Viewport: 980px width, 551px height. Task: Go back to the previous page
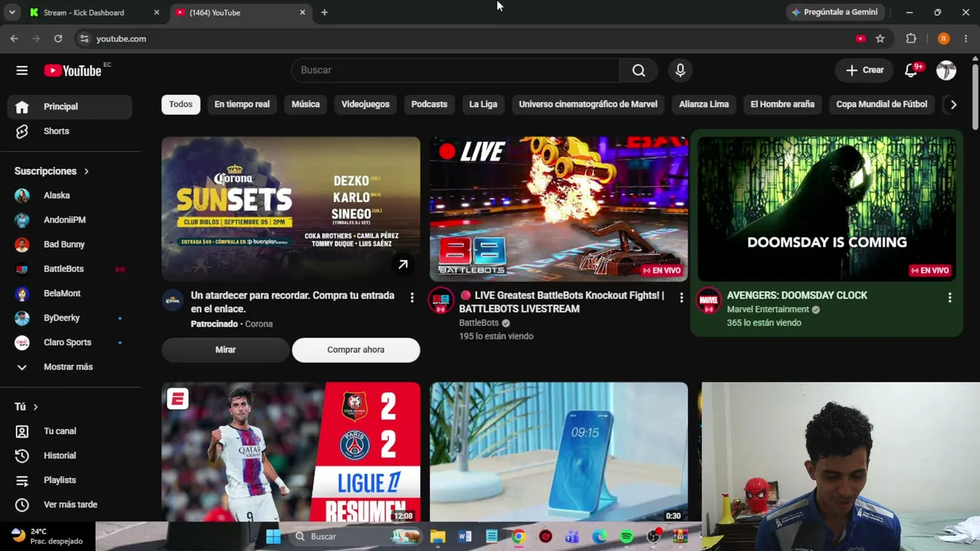tap(15, 38)
